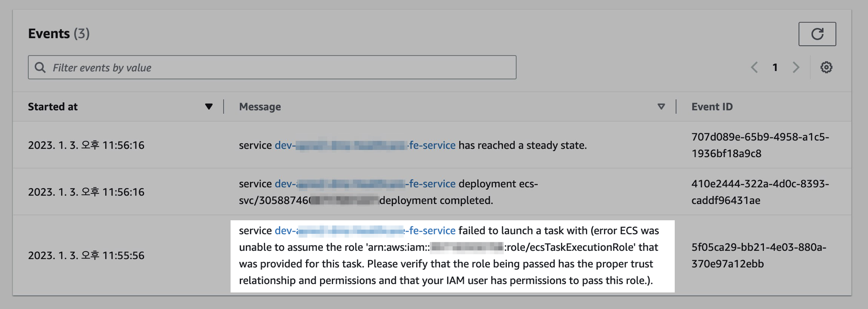The image size is (868, 309).
Task: Go to next events page
Action: [796, 67]
